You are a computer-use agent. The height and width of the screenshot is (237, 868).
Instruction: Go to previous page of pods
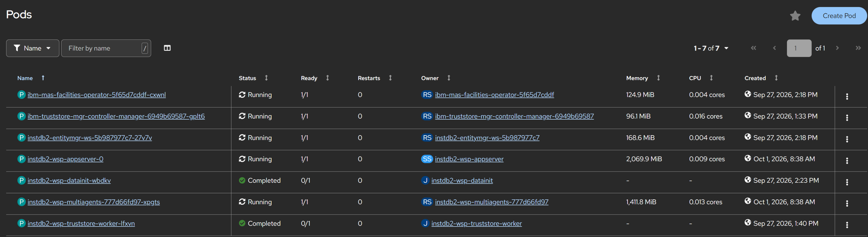(x=774, y=48)
